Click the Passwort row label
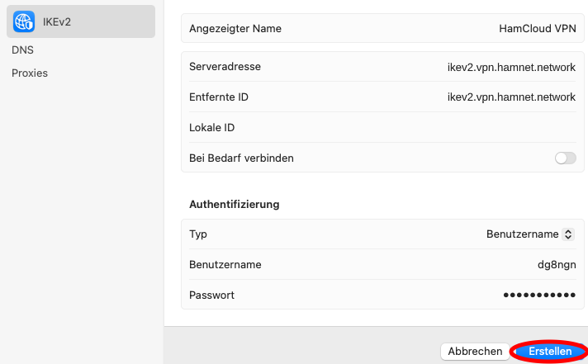 click(211, 295)
